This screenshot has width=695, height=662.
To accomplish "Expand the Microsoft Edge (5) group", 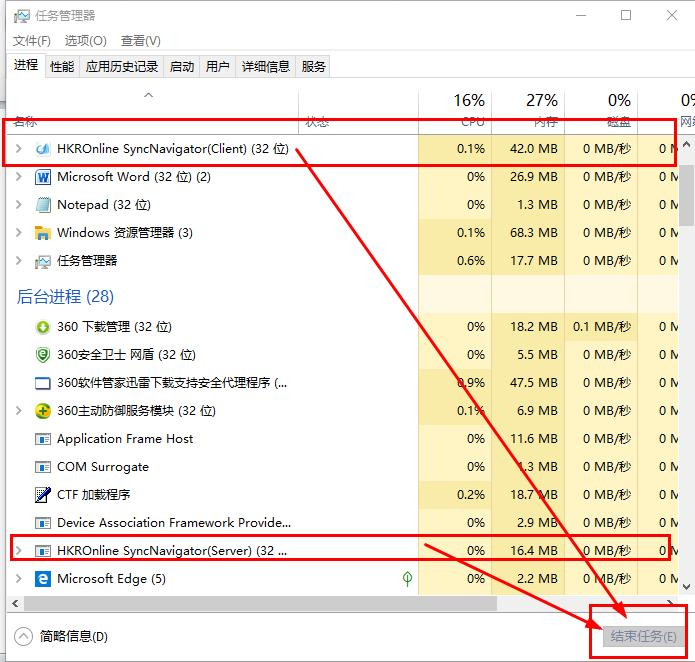I will click(19, 579).
